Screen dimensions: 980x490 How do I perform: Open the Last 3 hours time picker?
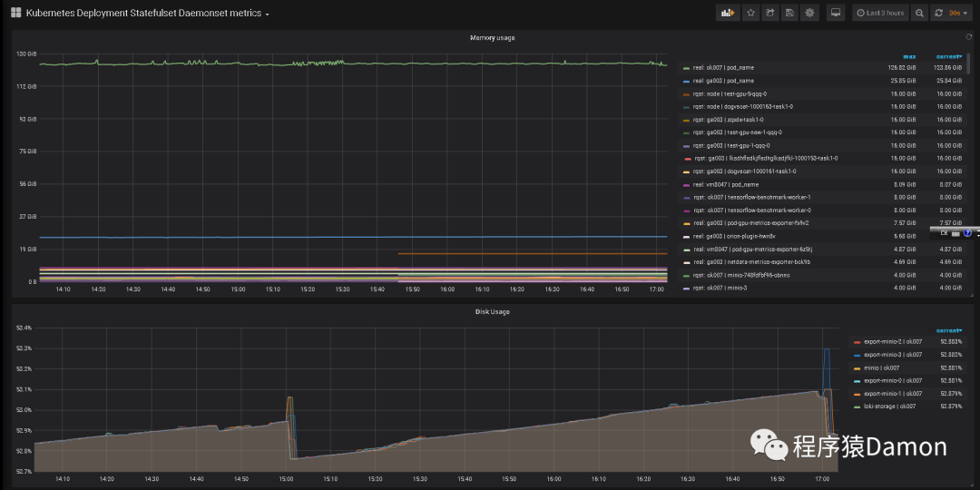(880, 13)
